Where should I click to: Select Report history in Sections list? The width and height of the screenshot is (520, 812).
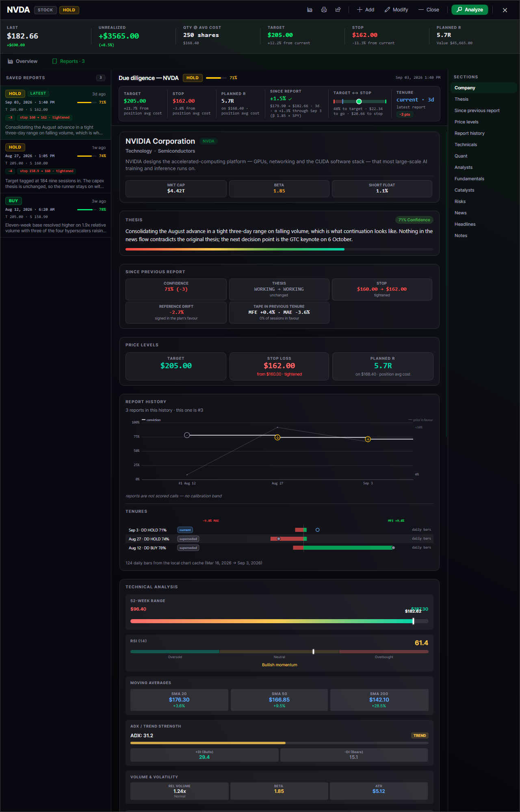[483, 133]
